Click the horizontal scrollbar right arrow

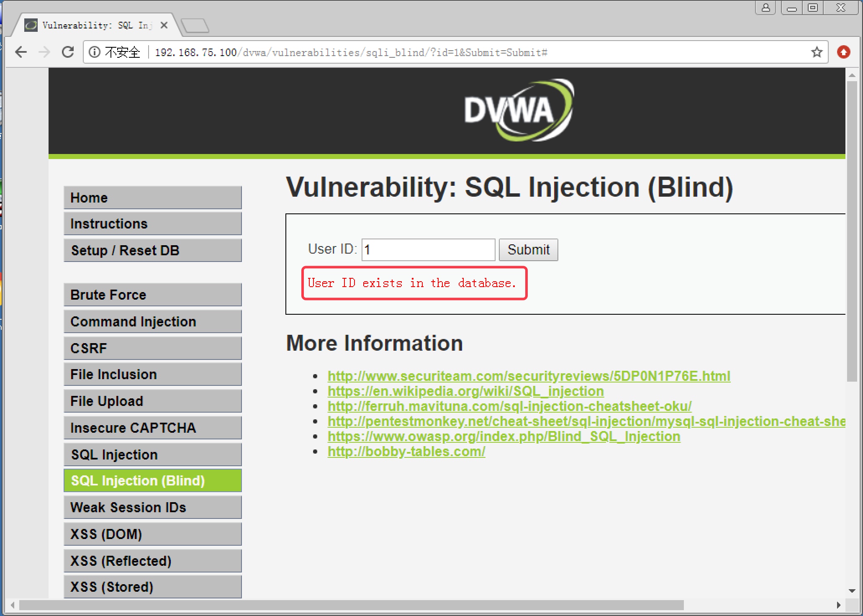click(x=838, y=605)
